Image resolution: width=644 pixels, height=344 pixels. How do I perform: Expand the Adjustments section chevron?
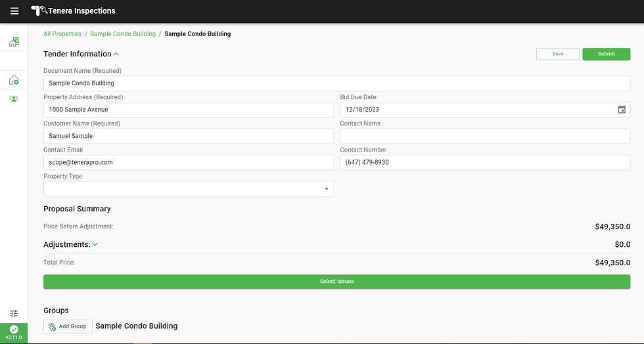pos(95,244)
